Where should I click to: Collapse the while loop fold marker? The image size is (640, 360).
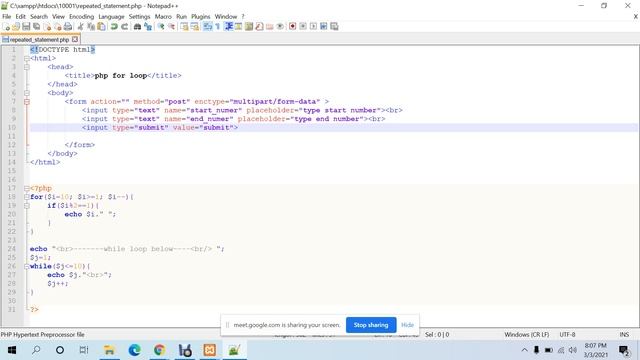[27, 267]
